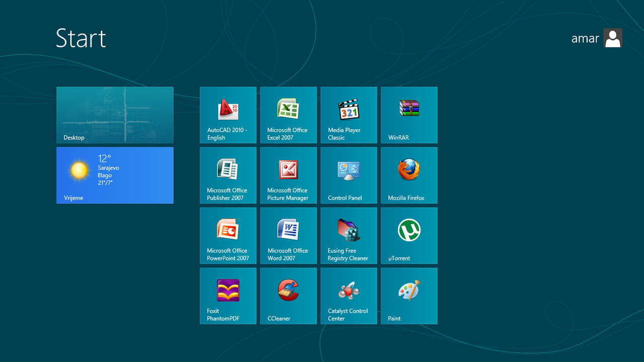
Task: Open Eusing Free Registry Cleaner
Action: [x=349, y=236]
